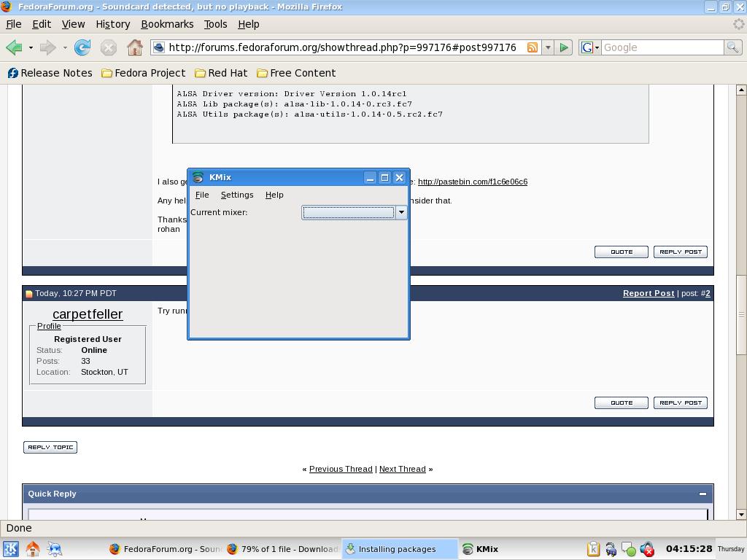Open the Report Post link
The width and height of the screenshot is (747, 560).
point(649,293)
